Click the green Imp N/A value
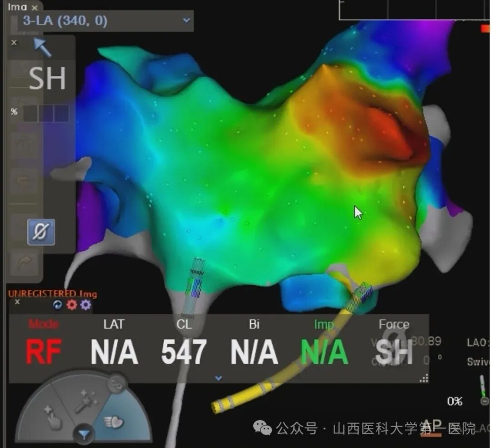 click(325, 352)
